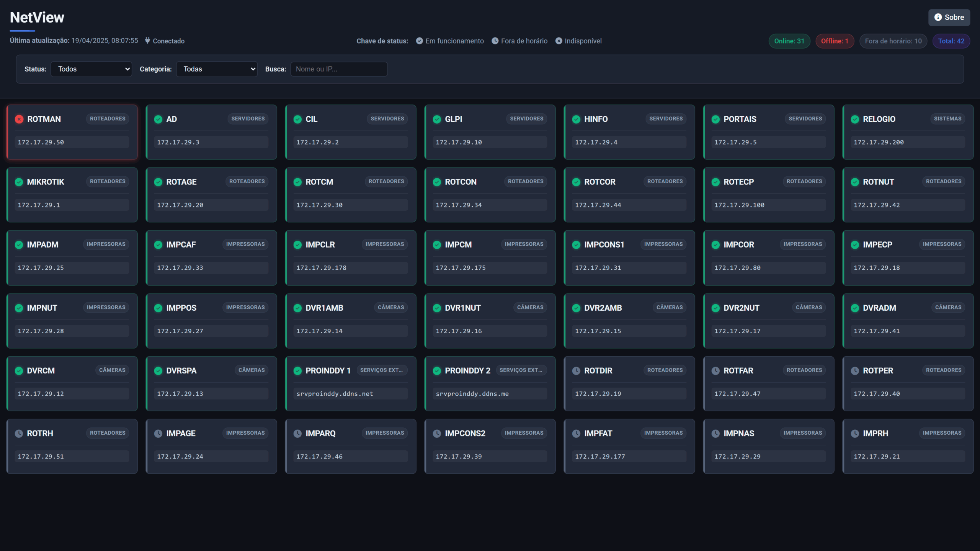
Task: Click the red offline icon on ROTMAN
Action: click(x=19, y=119)
